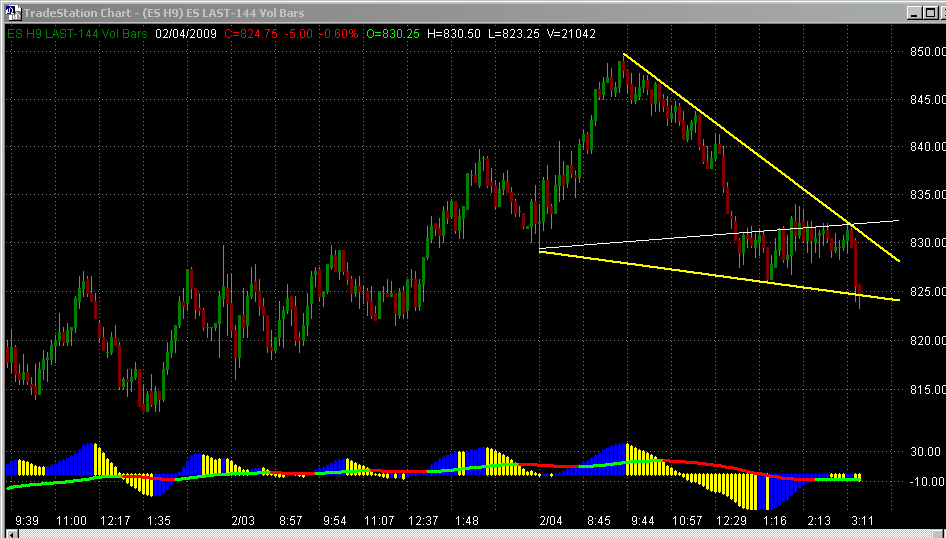946x538 pixels.
Task: Click the '1:48' time axis label
Action: tap(466, 521)
